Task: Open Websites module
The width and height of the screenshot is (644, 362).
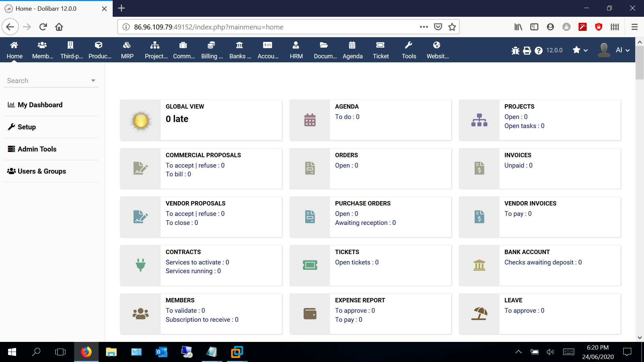Action: pos(437,50)
